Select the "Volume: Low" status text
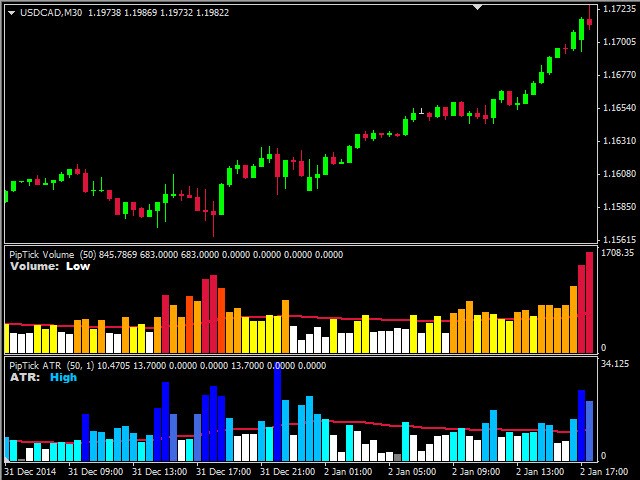The width and height of the screenshot is (640, 480). [50, 266]
